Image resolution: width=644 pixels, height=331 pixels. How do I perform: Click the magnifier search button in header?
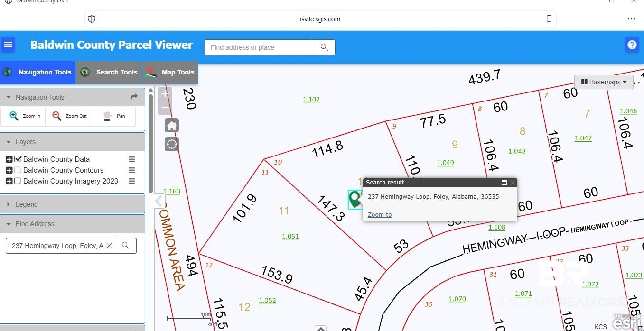(x=325, y=47)
